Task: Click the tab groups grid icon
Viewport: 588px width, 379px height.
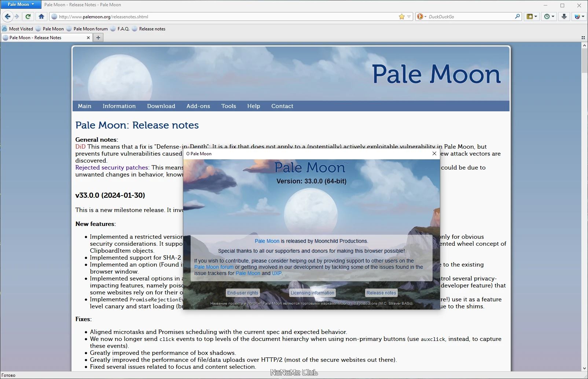Action: point(583,37)
